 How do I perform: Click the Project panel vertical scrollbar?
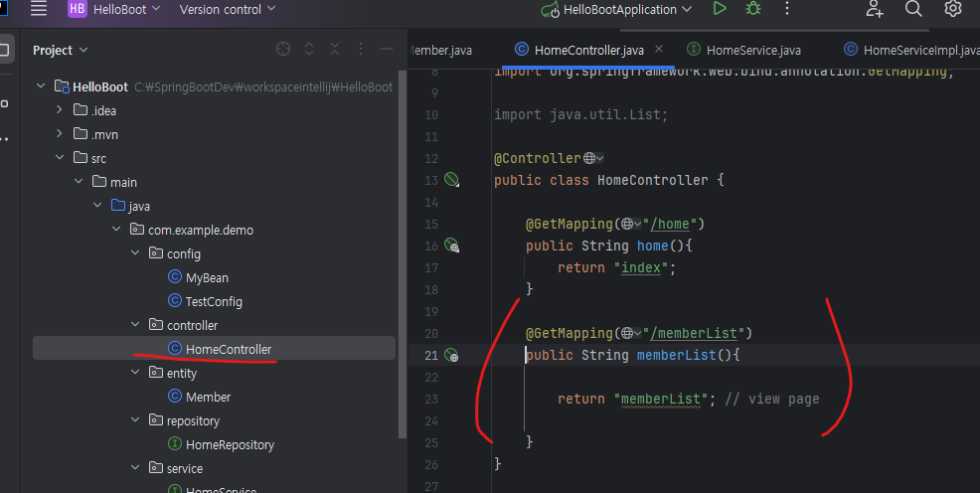[403, 253]
